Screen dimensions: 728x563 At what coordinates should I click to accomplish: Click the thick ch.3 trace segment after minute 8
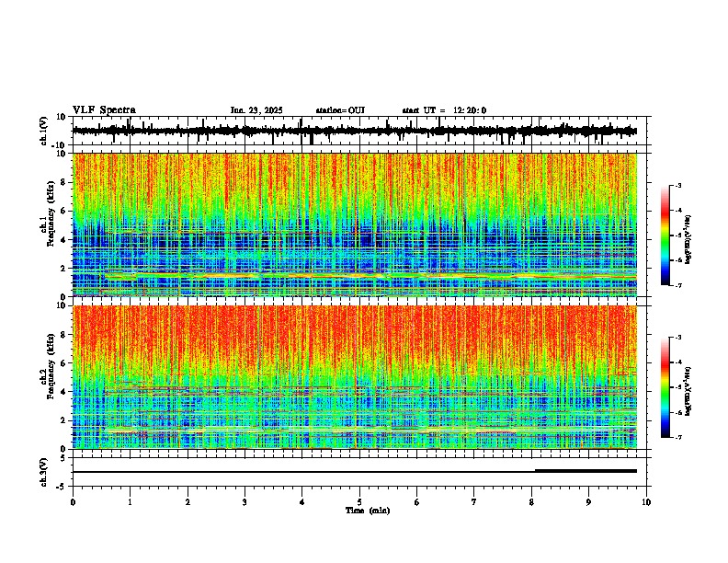click(586, 471)
